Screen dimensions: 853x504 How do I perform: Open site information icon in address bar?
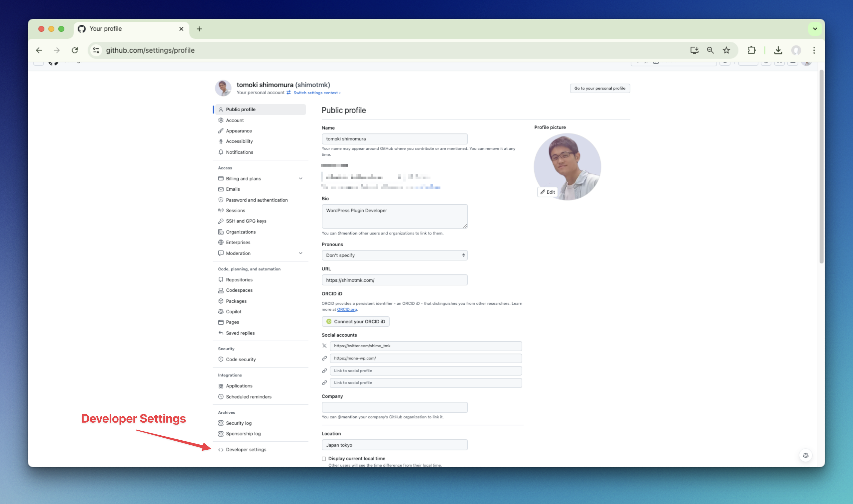96,50
